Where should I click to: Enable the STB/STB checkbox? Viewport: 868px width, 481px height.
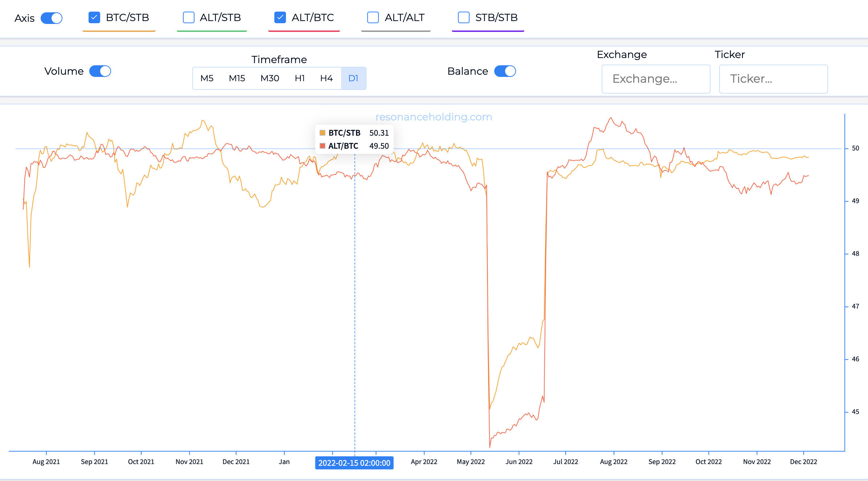point(463,17)
